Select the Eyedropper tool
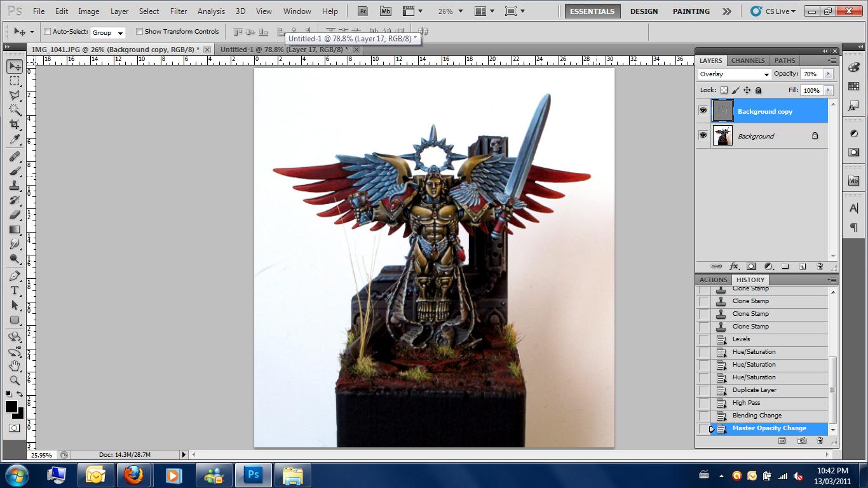Viewport: 868px width, 488px height. click(x=15, y=139)
